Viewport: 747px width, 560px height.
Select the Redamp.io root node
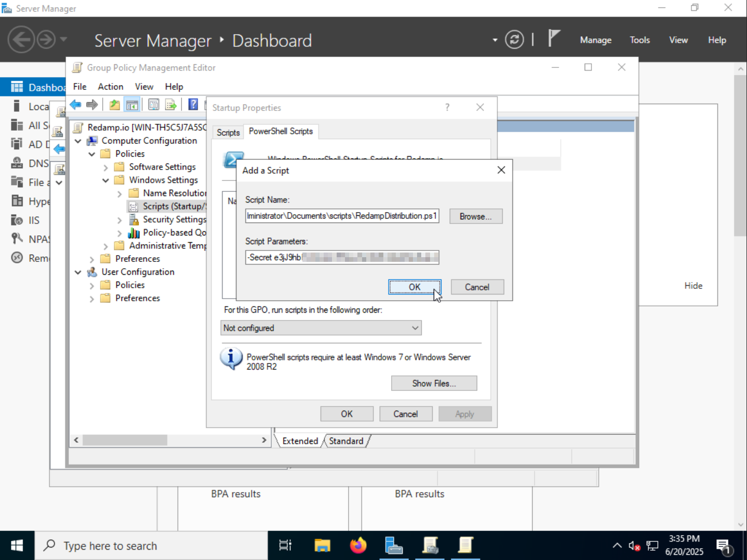140,128
